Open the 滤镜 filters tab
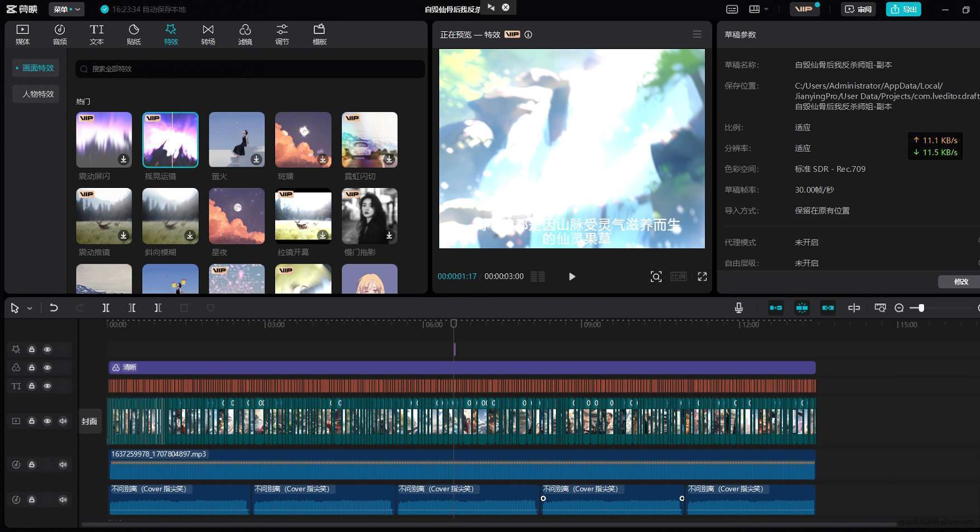The image size is (980, 532). (x=245, y=35)
